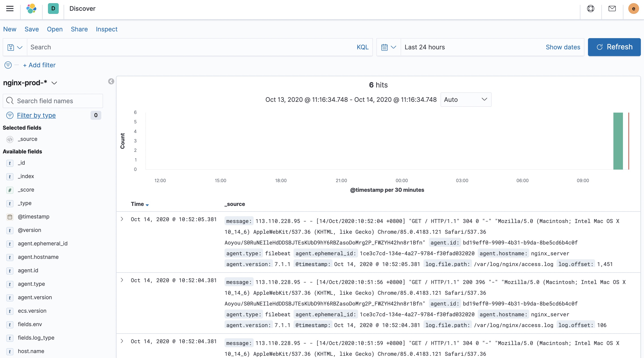This screenshot has height=358, width=644.
Task: Click the green histogram bar
Action: [x=618, y=141]
